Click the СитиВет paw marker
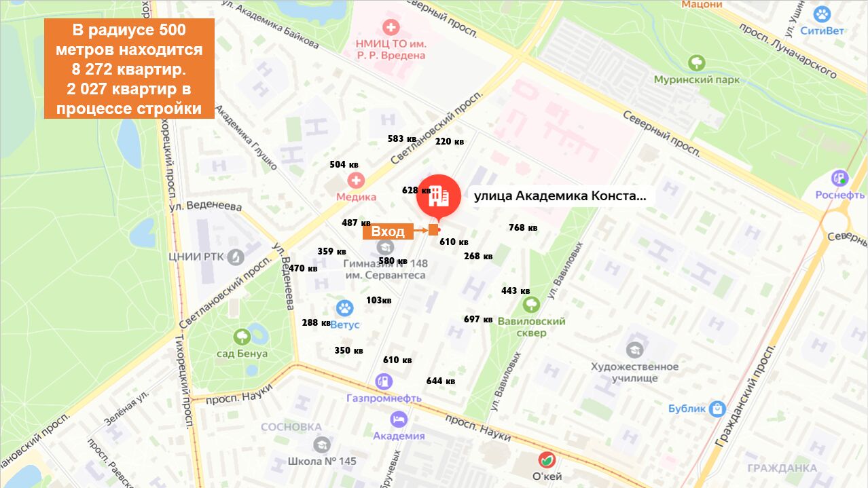Screen dimensions: 868x488 pos(822,14)
